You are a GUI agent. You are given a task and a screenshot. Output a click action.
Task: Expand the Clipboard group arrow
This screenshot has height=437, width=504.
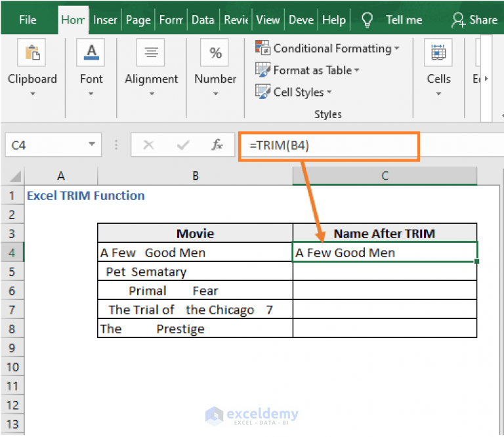(32, 94)
